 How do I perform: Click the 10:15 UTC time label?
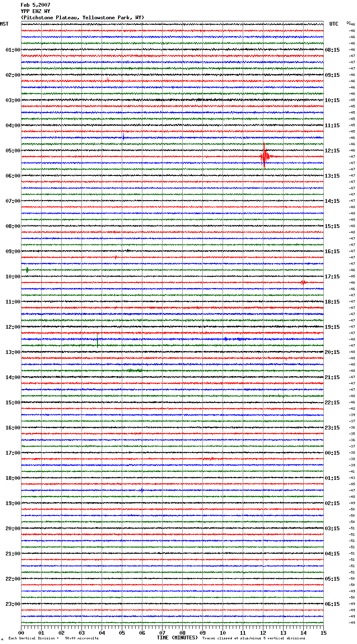click(x=332, y=100)
